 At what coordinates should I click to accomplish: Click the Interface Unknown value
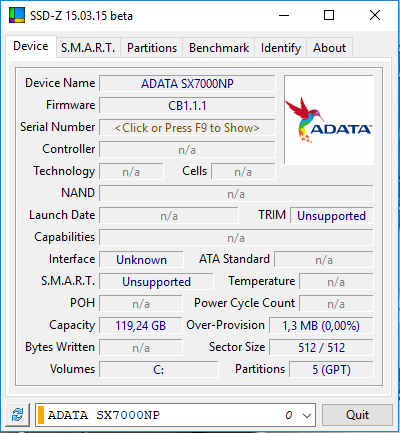point(141,260)
